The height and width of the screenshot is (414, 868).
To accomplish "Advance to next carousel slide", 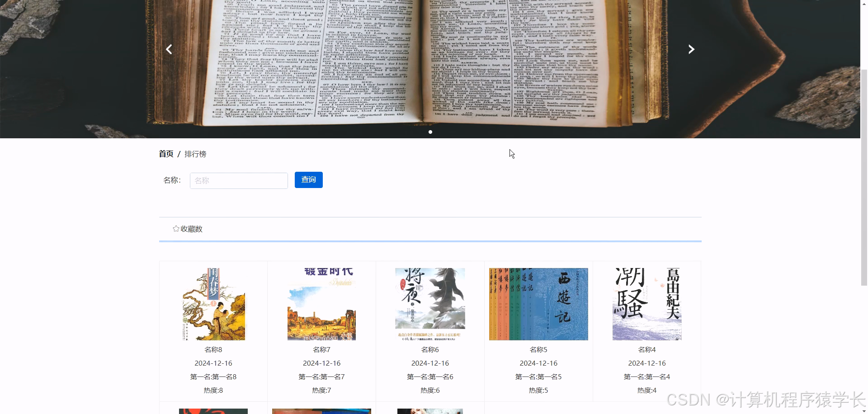I will pyautogui.click(x=691, y=49).
